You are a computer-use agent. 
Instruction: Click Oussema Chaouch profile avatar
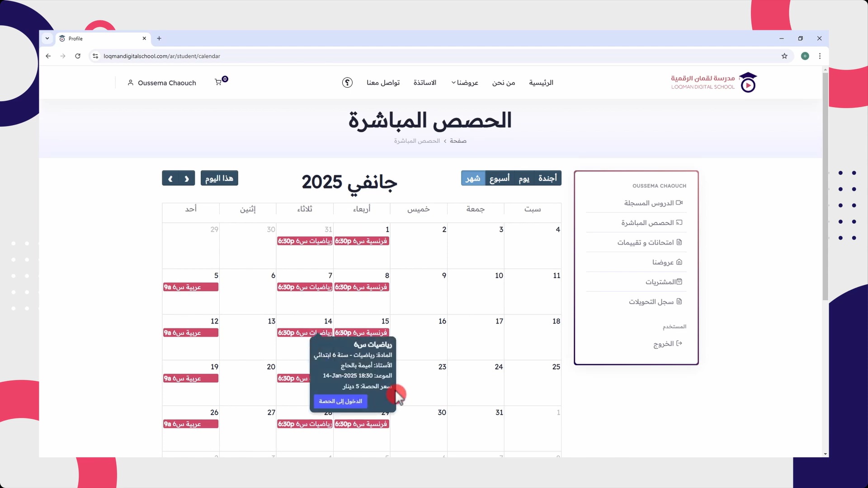131,83
